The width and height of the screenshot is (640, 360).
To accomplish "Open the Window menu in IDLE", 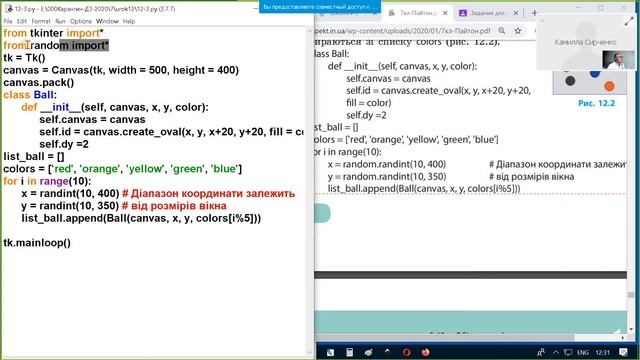I will pyautogui.click(x=107, y=21).
